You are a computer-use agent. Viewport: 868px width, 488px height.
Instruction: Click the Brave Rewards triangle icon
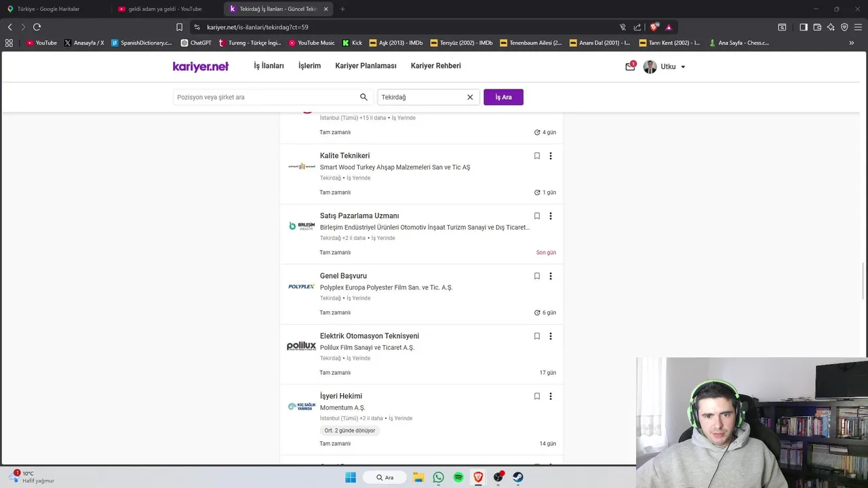(669, 27)
